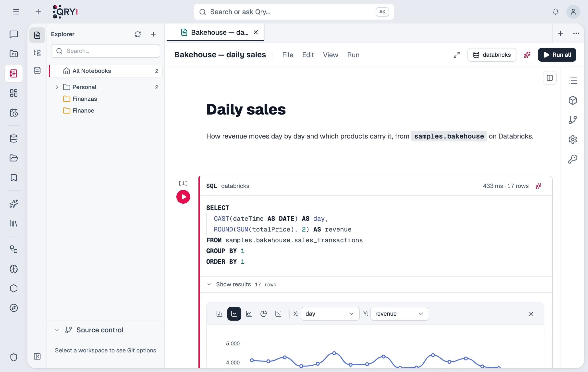Add a new item with Explorer plus icon
Viewport: 588px width, 372px height.
coord(153,34)
